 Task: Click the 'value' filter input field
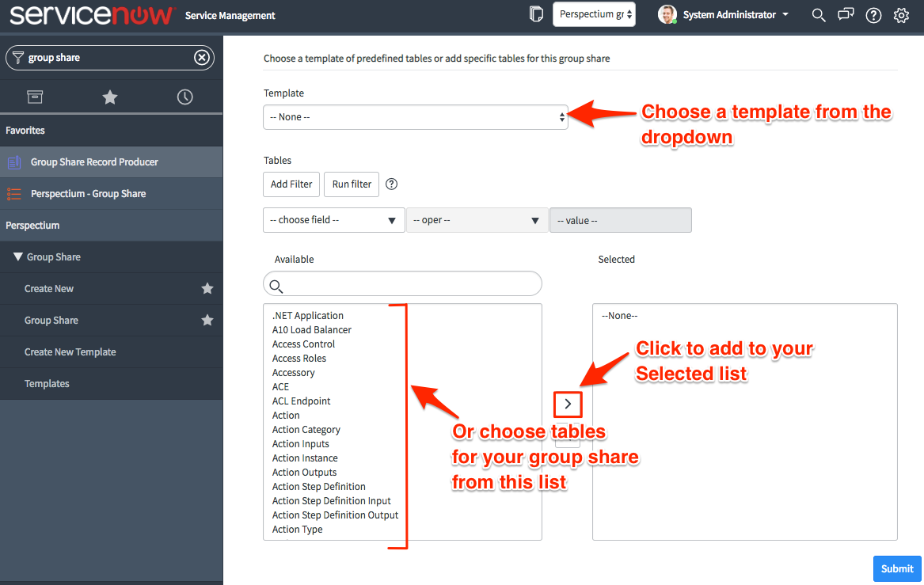[621, 220]
